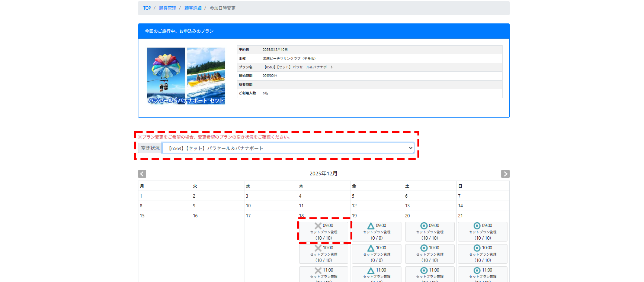
Task: Click the 11:00 slot on December 18
Action: [324, 274]
